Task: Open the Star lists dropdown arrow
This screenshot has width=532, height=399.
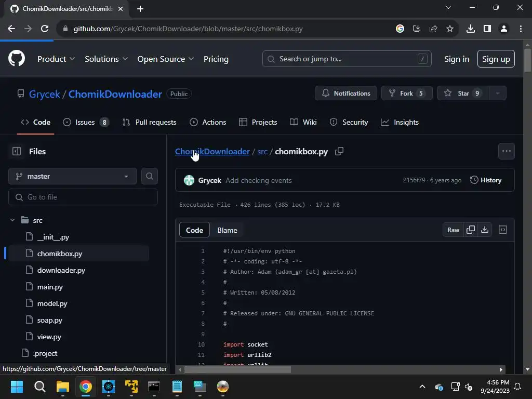Action: (498, 94)
